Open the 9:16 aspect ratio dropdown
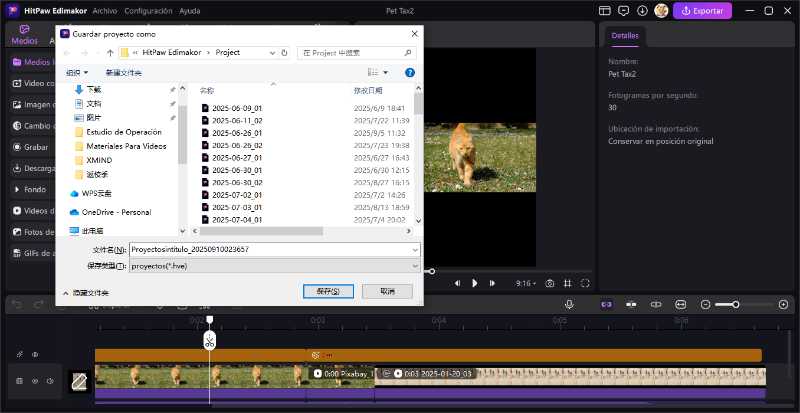The height and width of the screenshot is (413, 800). click(x=524, y=283)
